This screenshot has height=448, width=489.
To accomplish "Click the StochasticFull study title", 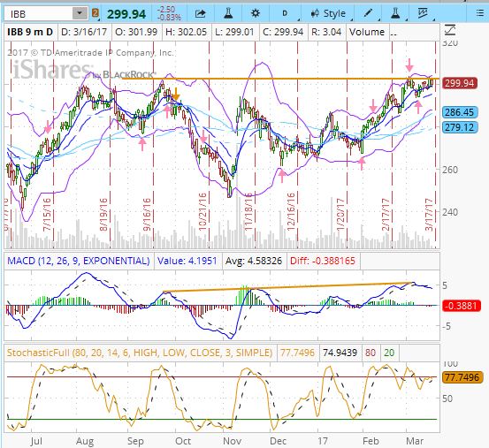I will [x=140, y=353].
